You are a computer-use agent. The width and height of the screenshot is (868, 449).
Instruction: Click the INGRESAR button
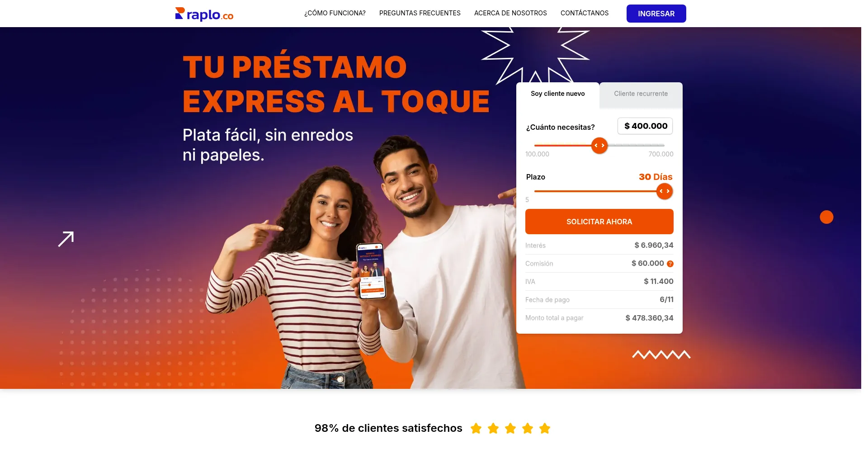pyautogui.click(x=656, y=14)
